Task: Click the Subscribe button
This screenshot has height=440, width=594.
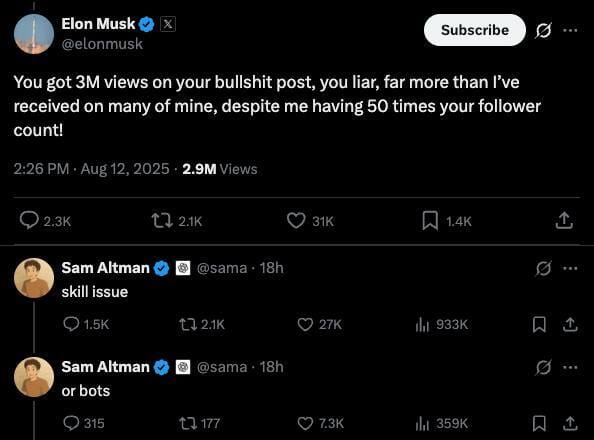Action: tap(475, 30)
